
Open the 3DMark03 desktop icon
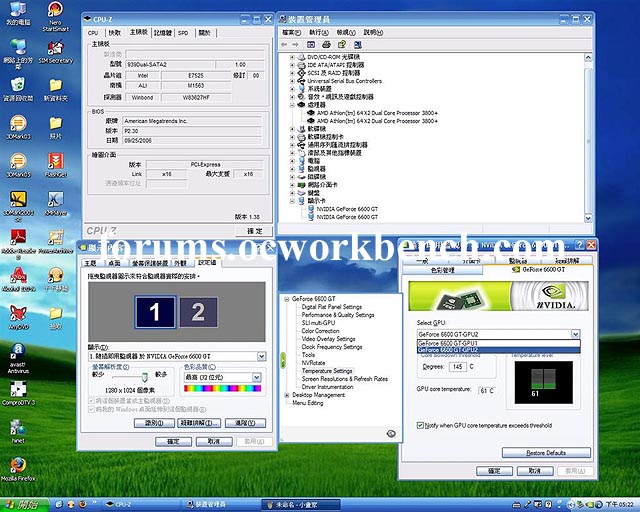(18, 127)
